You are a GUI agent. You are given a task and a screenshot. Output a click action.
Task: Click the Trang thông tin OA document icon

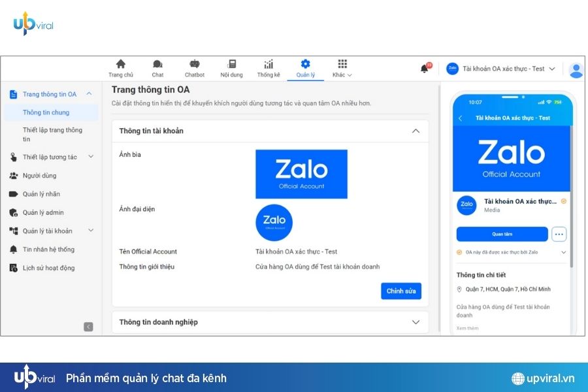click(13, 94)
